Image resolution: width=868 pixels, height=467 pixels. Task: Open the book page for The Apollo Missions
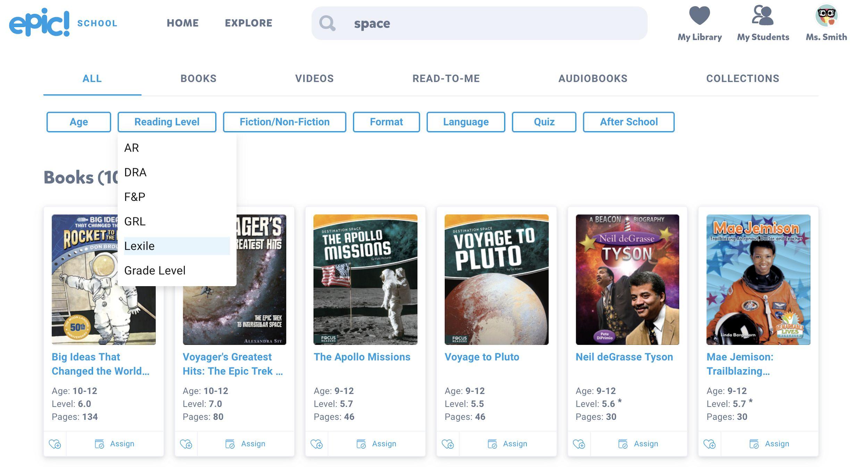pyautogui.click(x=362, y=357)
